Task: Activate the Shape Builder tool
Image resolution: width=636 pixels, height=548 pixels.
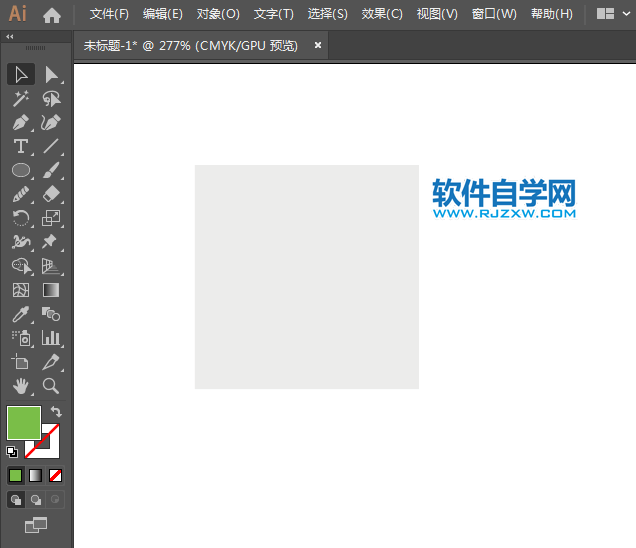Action: point(21,266)
